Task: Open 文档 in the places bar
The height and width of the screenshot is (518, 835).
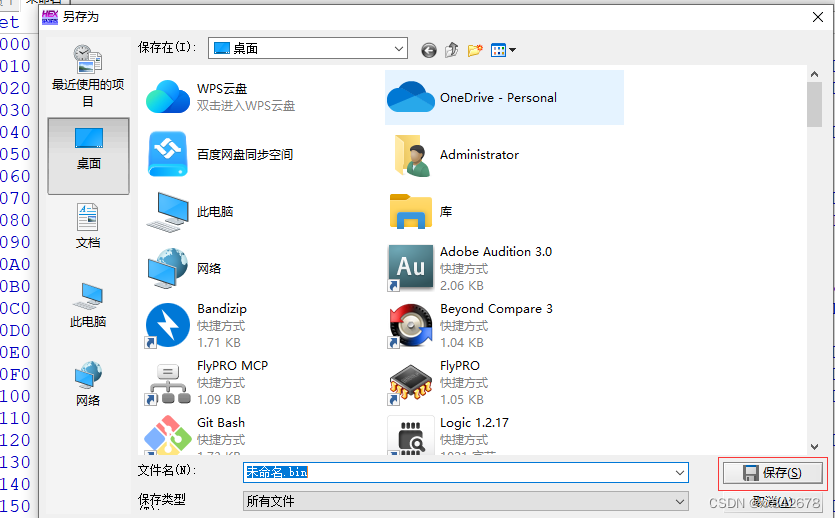Action: pyautogui.click(x=88, y=226)
